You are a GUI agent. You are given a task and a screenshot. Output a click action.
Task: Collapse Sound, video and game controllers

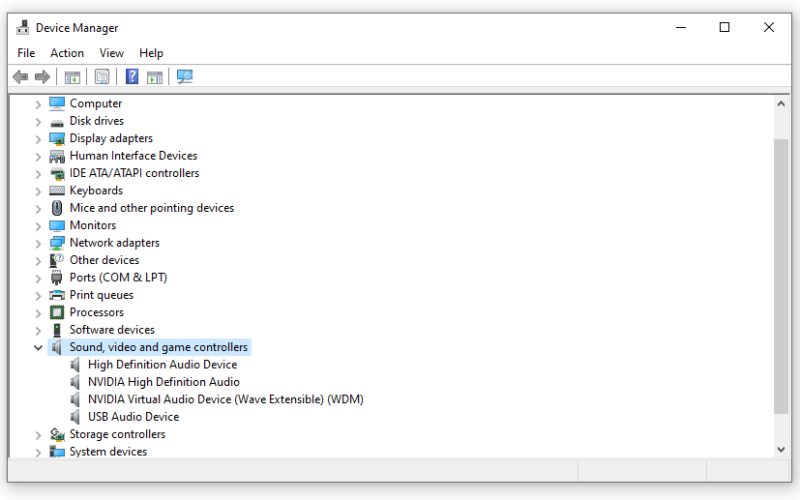pyautogui.click(x=38, y=347)
